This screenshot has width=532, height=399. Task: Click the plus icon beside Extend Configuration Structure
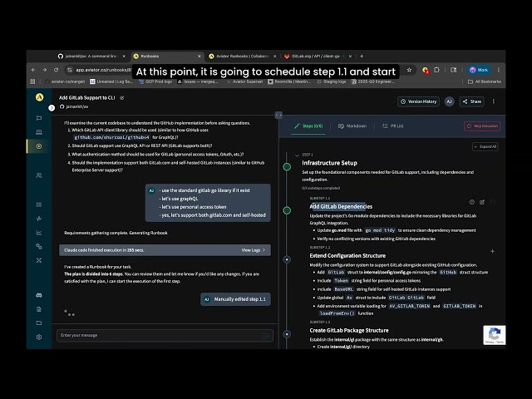493,251
